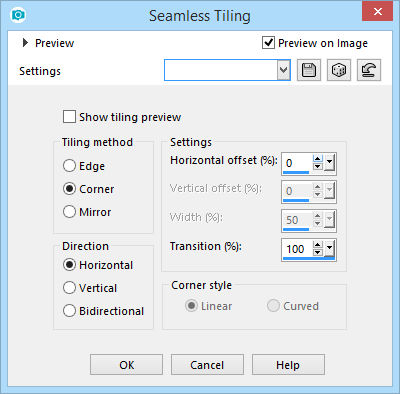Choose Vertical direction option
Screen dimensions: 400x394
pyautogui.click(x=69, y=288)
